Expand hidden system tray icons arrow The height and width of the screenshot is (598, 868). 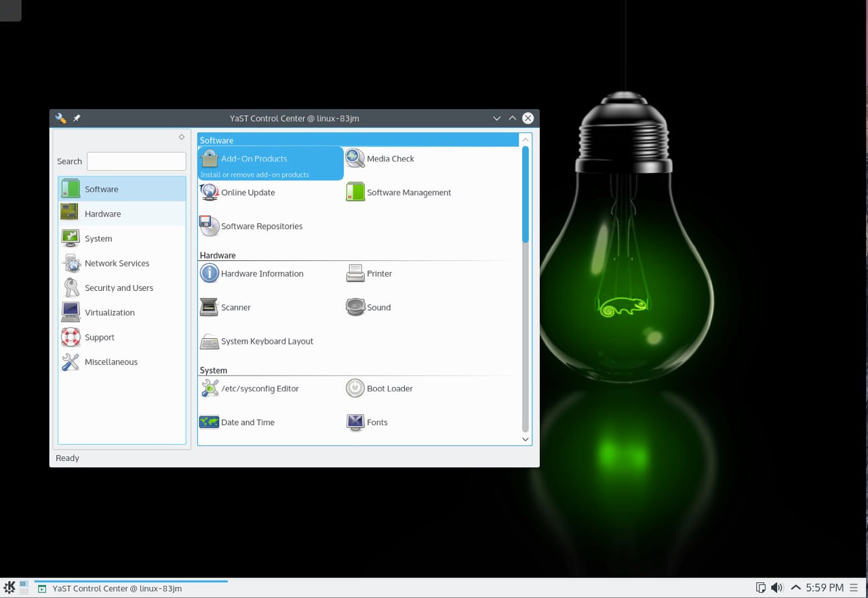(x=795, y=588)
